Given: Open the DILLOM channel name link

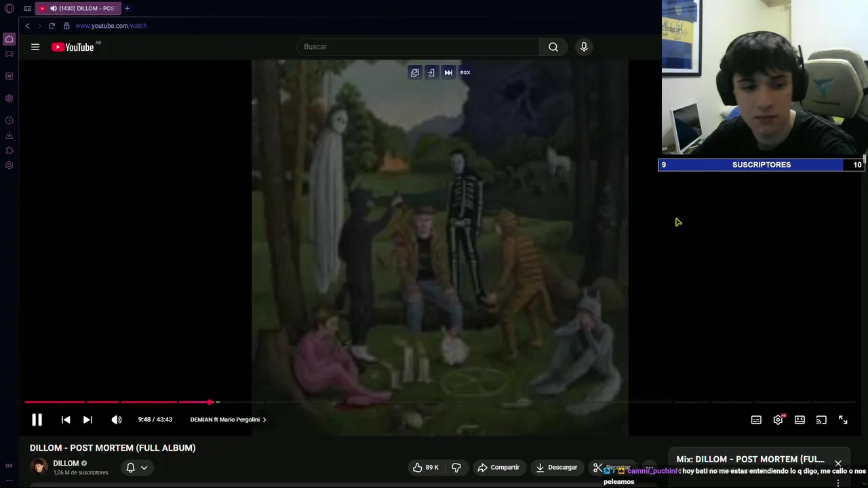Looking at the screenshot, I should pos(66,464).
